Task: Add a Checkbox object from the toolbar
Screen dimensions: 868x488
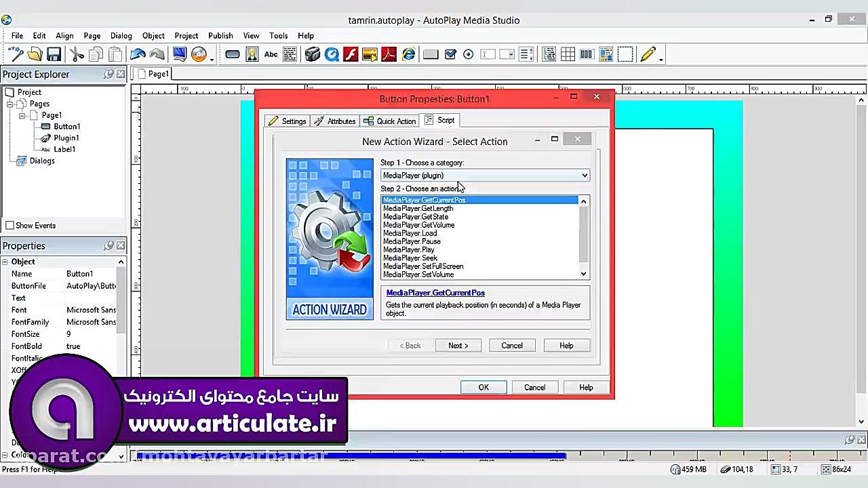Action: 450,54
